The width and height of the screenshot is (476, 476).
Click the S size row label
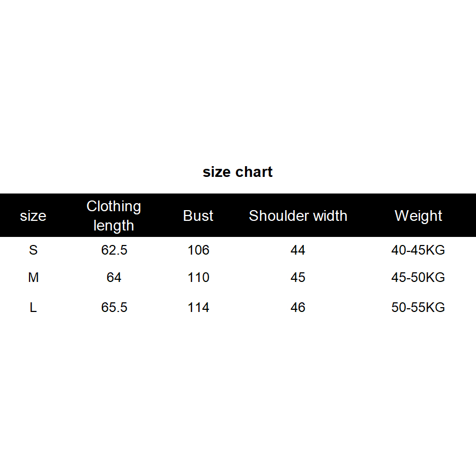(33, 250)
